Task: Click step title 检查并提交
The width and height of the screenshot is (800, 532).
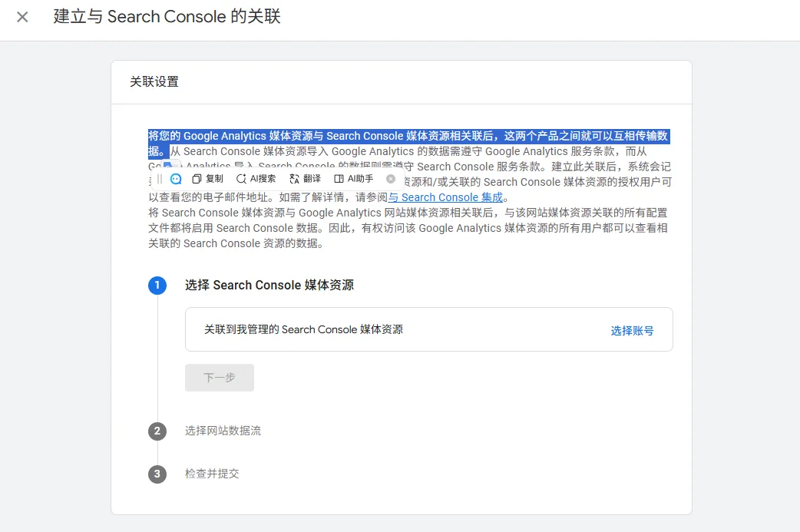Action: click(x=212, y=474)
